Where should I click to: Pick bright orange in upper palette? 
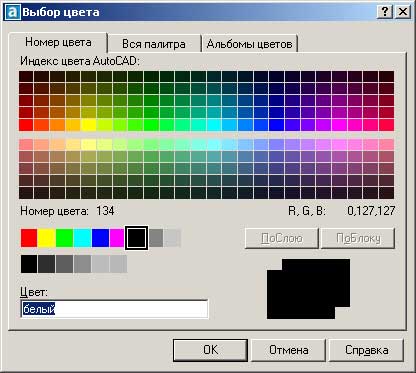pos(57,125)
